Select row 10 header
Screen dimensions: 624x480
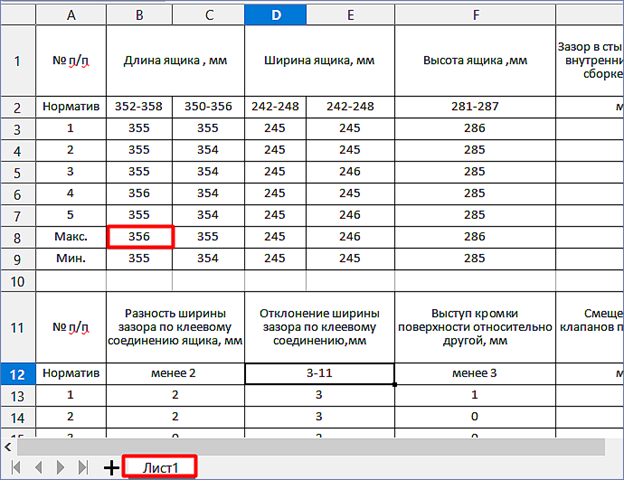click(x=18, y=281)
